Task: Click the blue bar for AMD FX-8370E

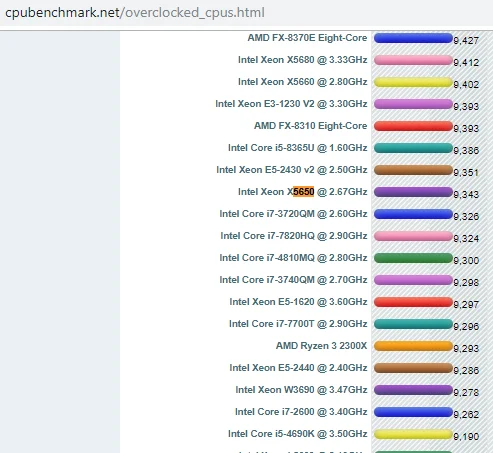Action: coord(413,38)
